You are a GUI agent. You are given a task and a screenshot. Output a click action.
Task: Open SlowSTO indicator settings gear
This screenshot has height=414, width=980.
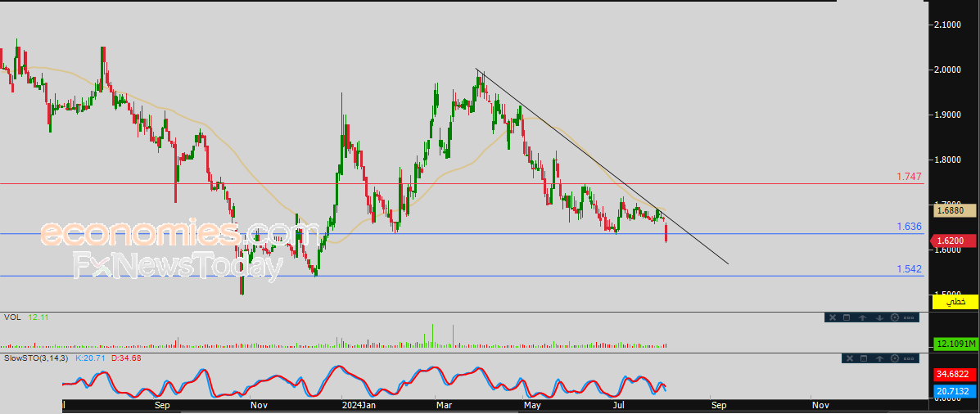click(x=895, y=358)
